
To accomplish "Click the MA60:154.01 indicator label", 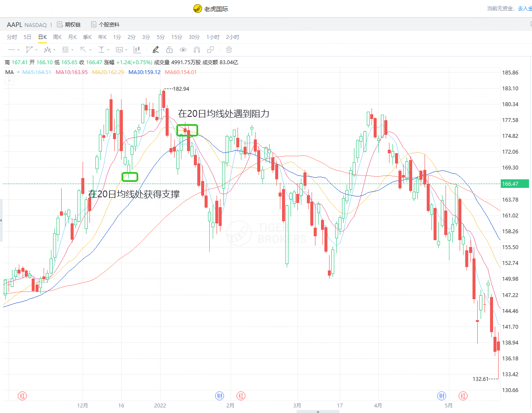I will (181, 72).
